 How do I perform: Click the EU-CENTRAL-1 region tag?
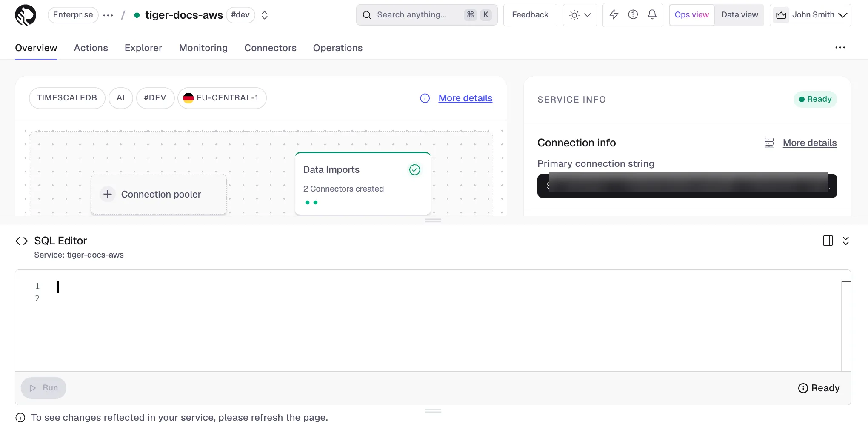(x=222, y=98)
